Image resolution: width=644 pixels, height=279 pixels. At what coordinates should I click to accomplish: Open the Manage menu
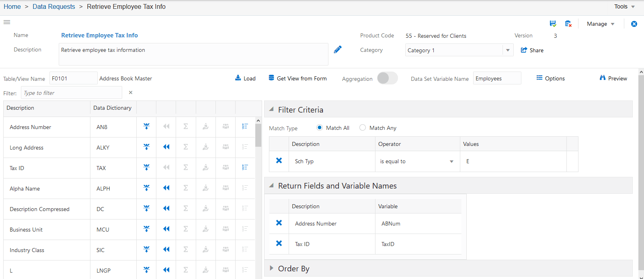601,24
